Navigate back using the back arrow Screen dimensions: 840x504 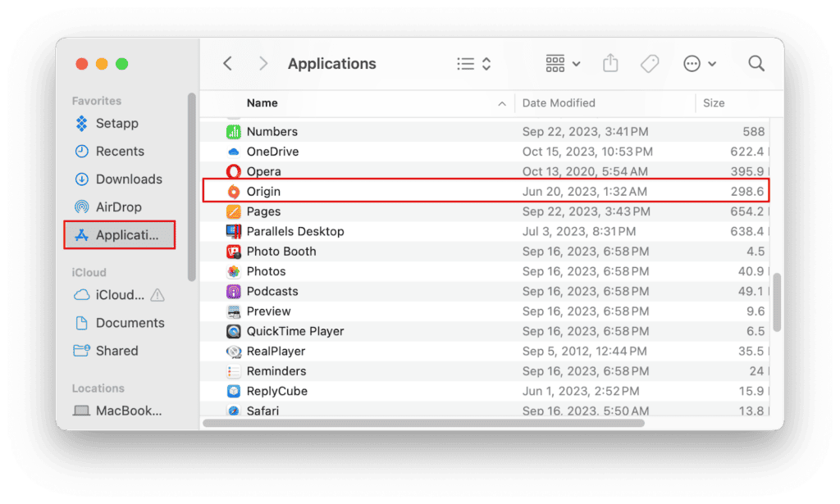(227, 63)
